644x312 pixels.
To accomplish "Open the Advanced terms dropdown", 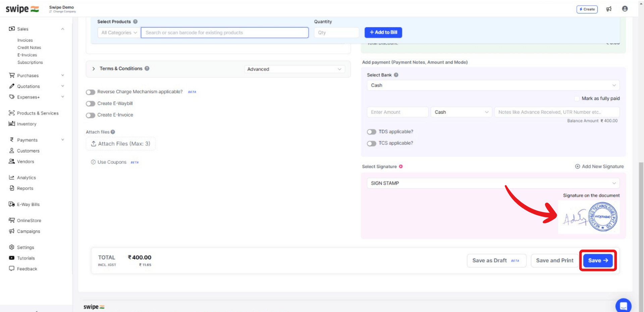I will [294, 69].
